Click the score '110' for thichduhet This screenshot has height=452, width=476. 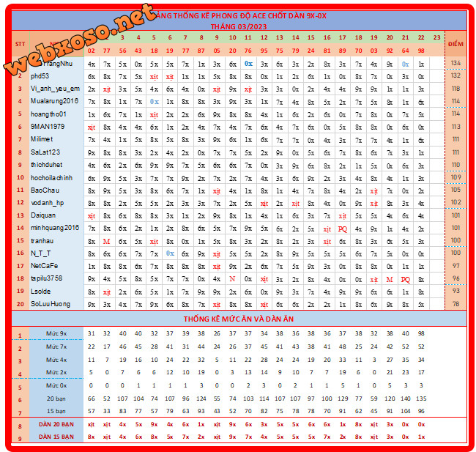coord(455,165)
